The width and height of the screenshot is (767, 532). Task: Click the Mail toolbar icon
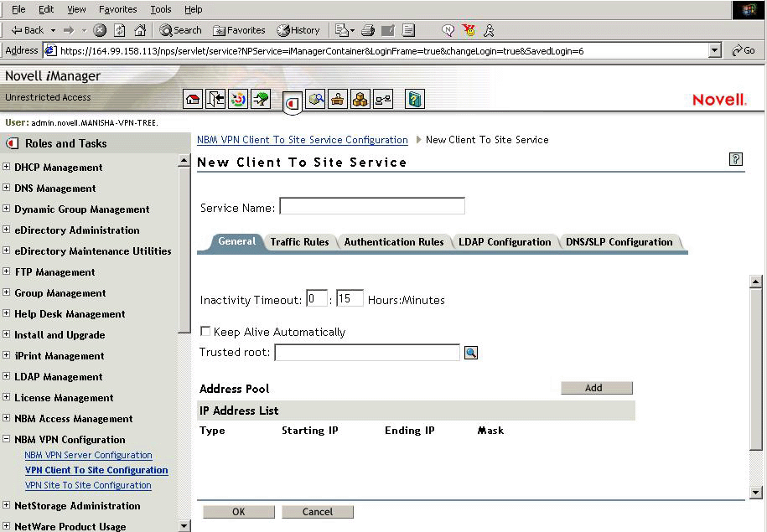(345, 30)
